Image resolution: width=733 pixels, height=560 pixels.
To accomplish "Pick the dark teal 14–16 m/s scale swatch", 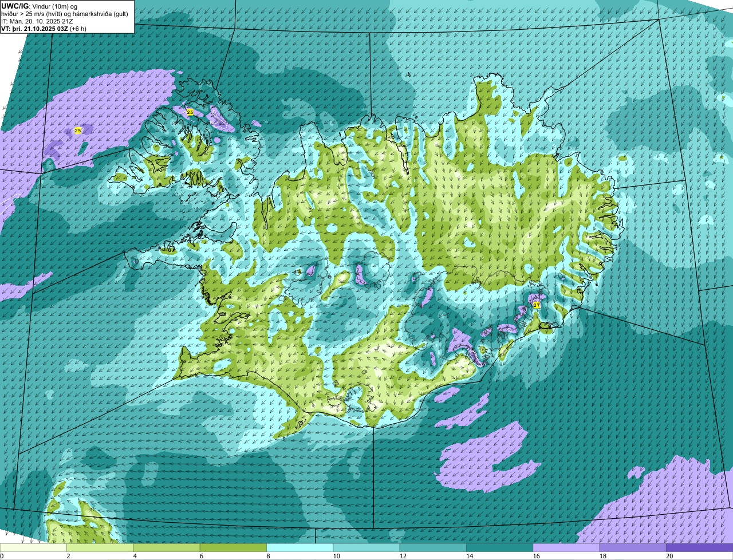I will tap(500, 548).
